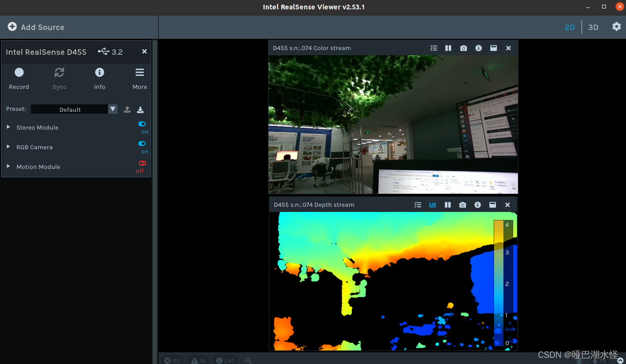Open the Color stream options list

(x=433, y=48)
